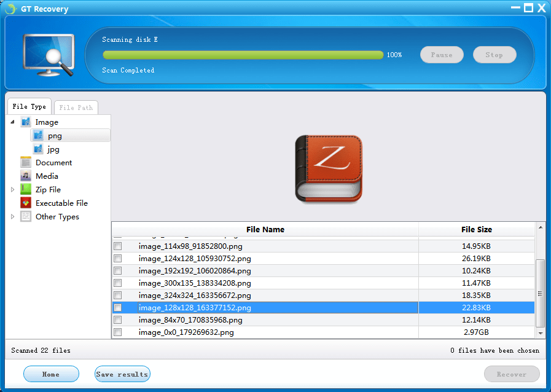This screenshot has width=551, height=392.
Task: Click the jpg file type icon
Action: tap(38, 149)
